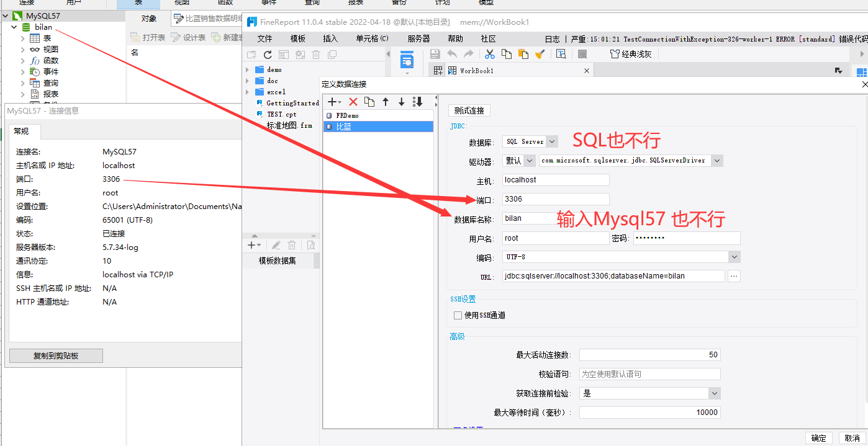Click the copy icon in FineReport toolbar
The image size is (868, 446).
(x=507, y=54)
